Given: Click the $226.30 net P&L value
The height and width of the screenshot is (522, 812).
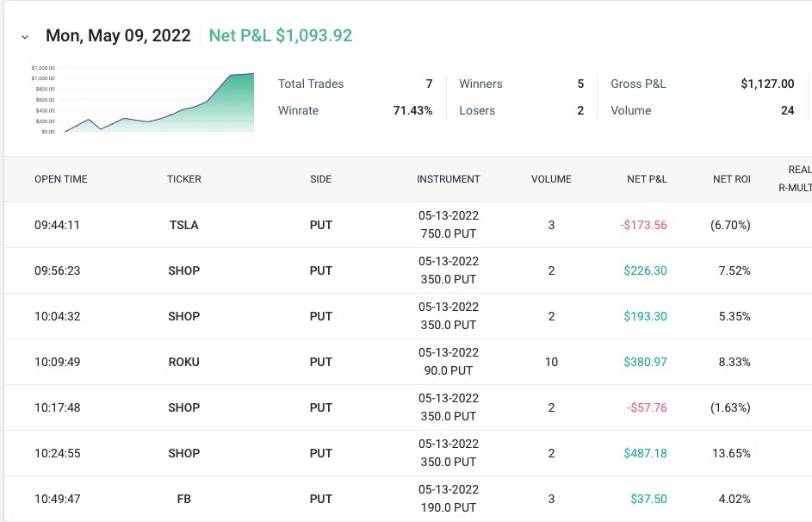Looking at the screenshot, I should coord(645,270).
